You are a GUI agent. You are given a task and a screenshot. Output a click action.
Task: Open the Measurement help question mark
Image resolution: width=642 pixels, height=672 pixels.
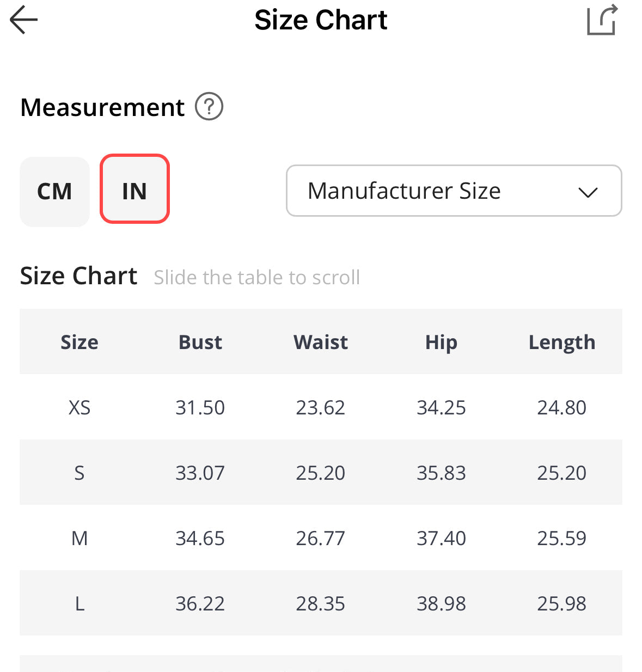[209, 106]
